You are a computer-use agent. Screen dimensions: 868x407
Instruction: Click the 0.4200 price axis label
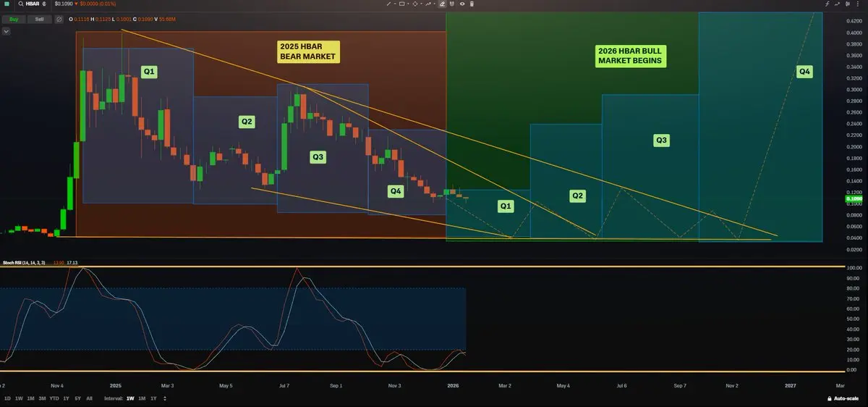(x=854, y=21)
